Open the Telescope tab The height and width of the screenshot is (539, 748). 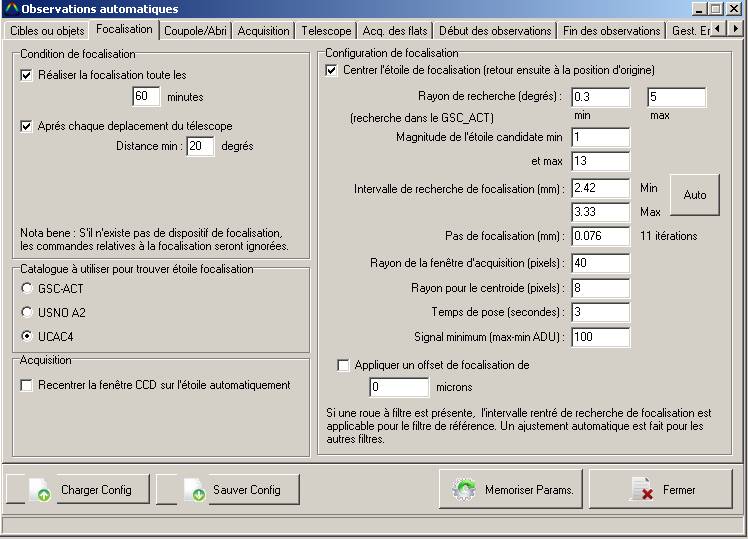326,31
